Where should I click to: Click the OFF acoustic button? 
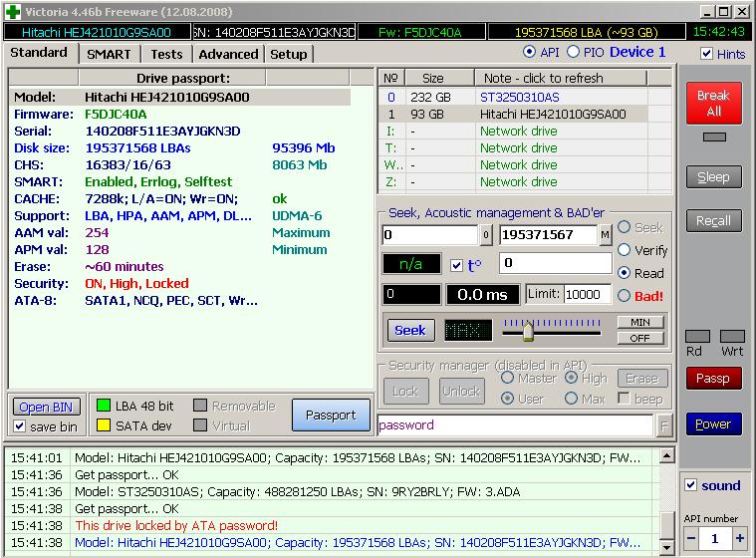point(640,338)
